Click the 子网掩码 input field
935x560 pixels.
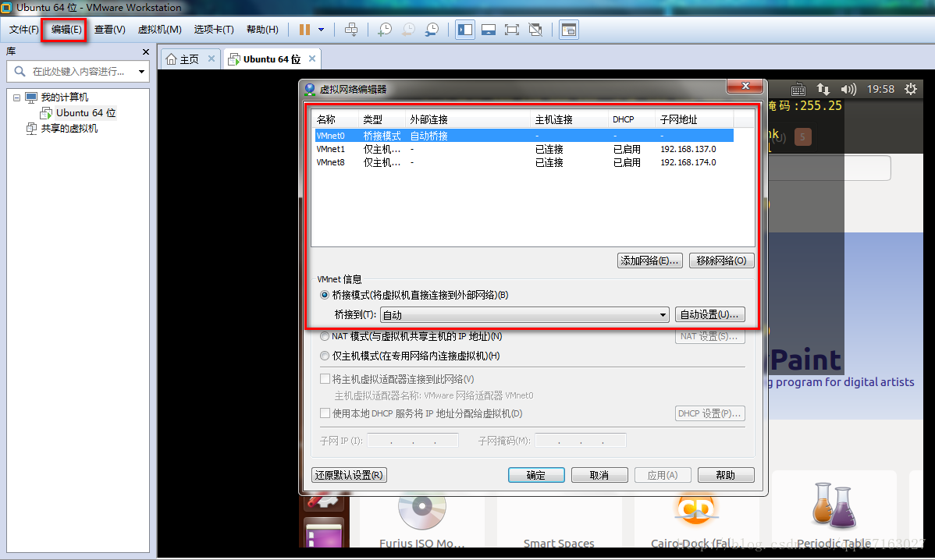580,441
